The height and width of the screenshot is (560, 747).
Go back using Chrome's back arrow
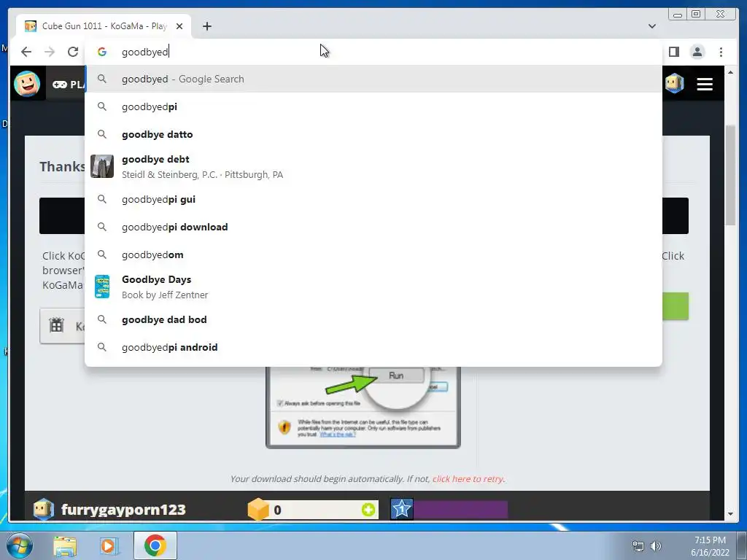point(26,52)
